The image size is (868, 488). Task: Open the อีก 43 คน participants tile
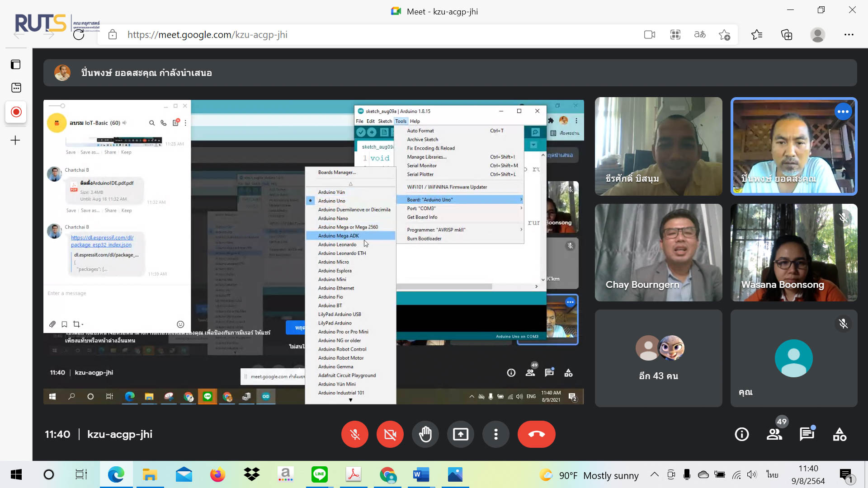659,358
